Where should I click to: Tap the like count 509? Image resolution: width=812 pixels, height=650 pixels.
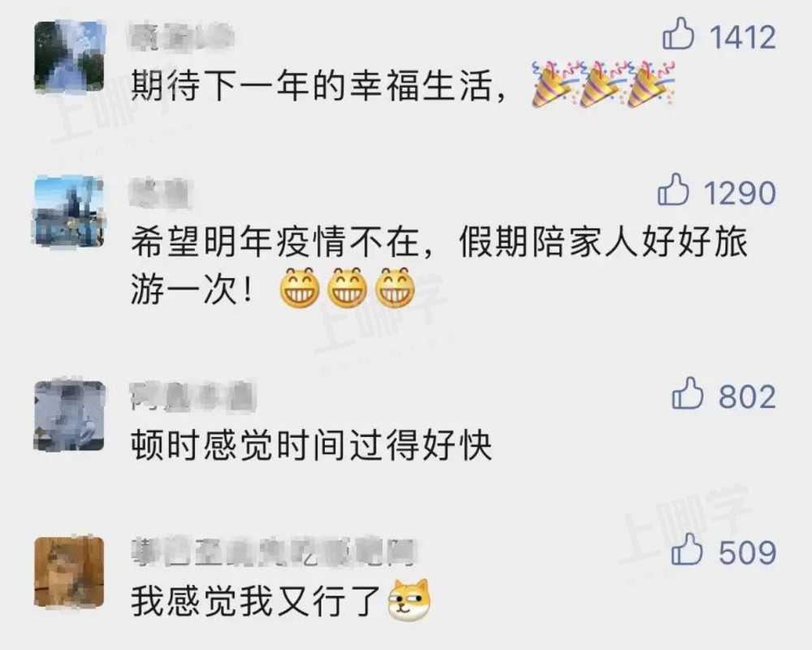[747, 552]
